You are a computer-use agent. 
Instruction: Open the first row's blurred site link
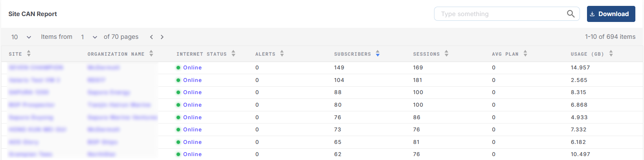[36, 67]
